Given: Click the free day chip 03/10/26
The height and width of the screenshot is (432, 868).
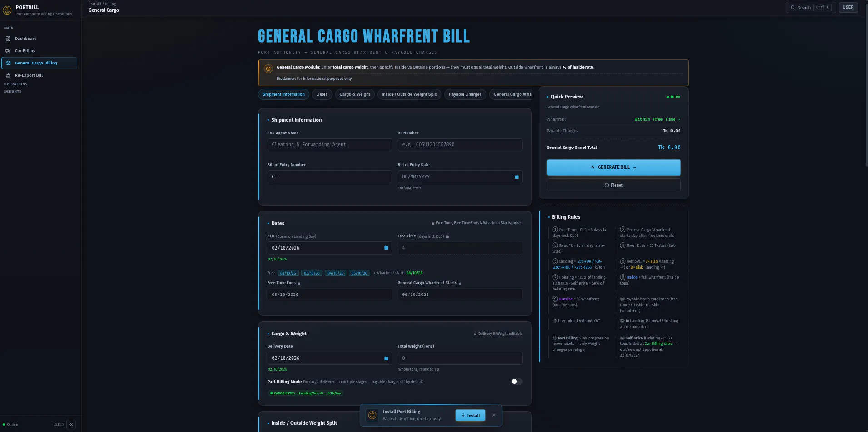Looking at the screenshot, I should tap(312, 273).
